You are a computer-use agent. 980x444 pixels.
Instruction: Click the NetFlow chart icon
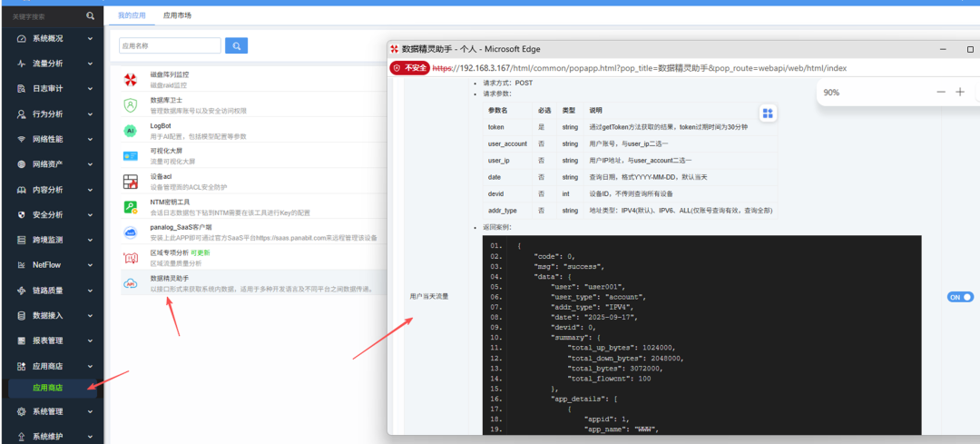click(x=21, y=264)
